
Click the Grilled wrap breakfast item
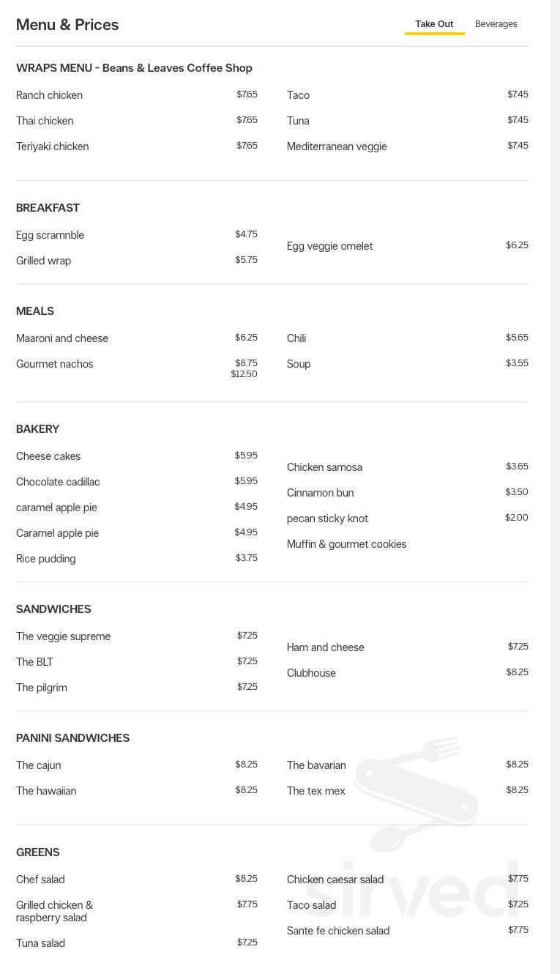tap(43, 261)
